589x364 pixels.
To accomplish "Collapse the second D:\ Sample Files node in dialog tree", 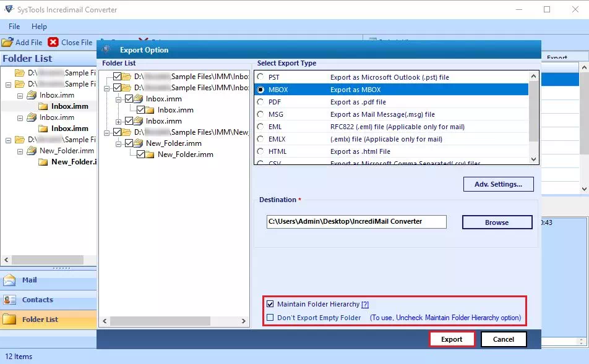I will point(106,88).
